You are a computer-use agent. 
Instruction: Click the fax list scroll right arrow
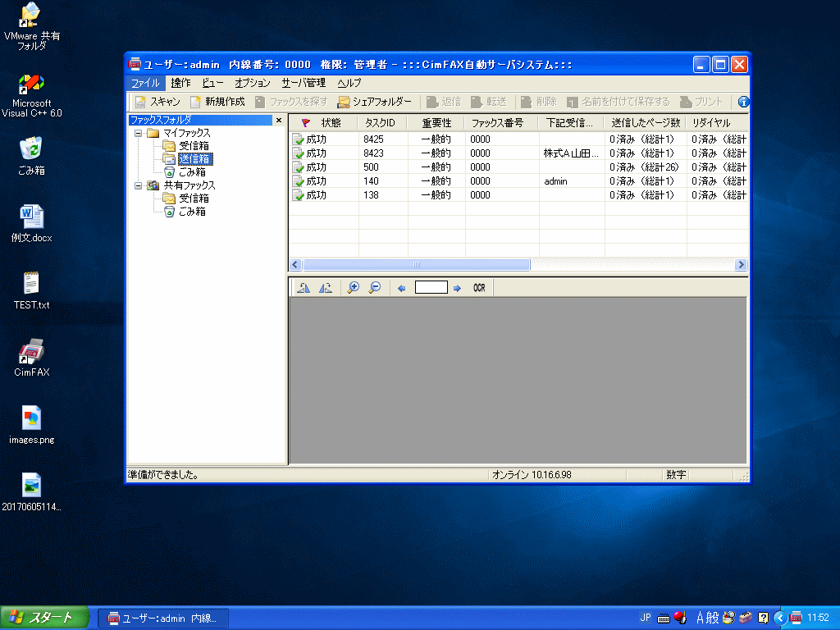[741, 265]
